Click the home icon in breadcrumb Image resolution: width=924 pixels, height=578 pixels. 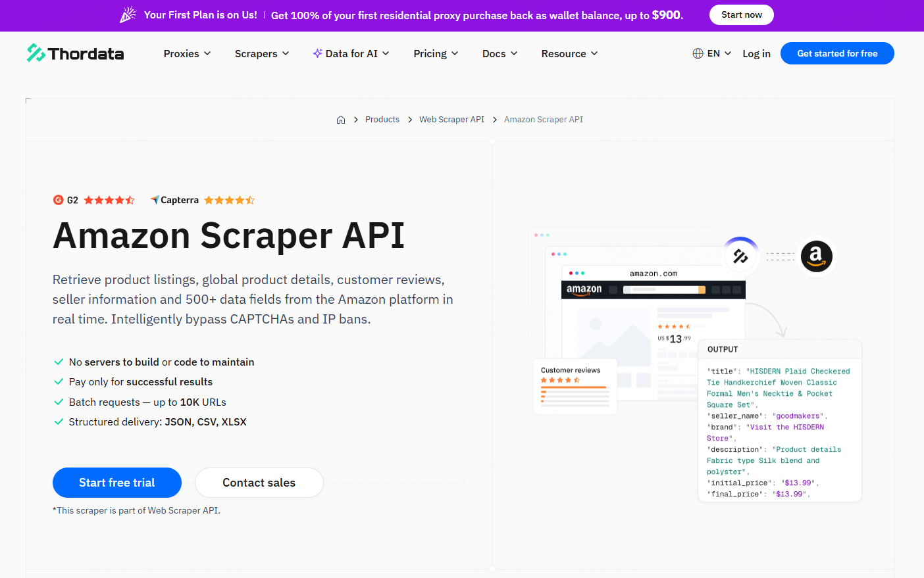point(341,120)
